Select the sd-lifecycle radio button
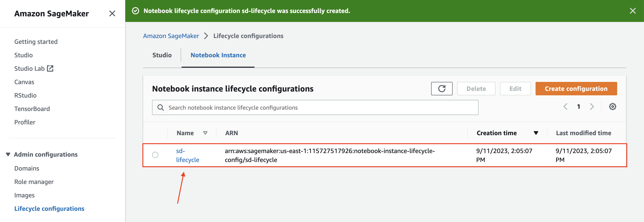The image size is (644, 222). point(155,155)
